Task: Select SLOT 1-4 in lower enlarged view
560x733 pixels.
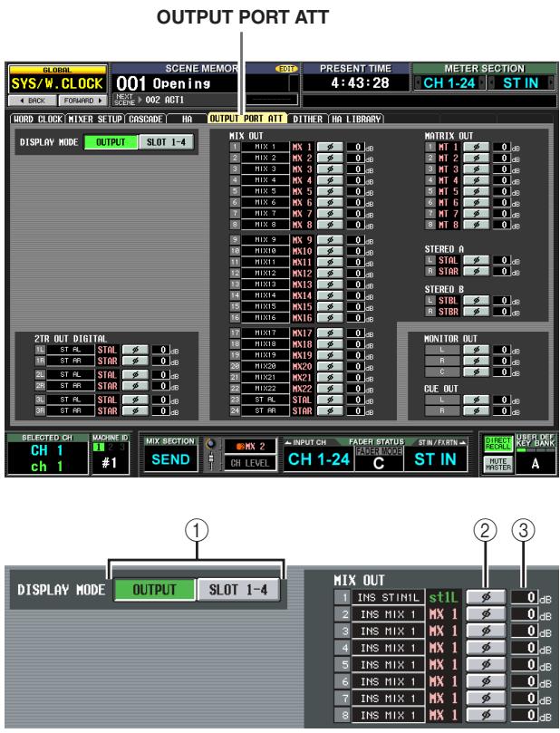Action: (238, 590)
